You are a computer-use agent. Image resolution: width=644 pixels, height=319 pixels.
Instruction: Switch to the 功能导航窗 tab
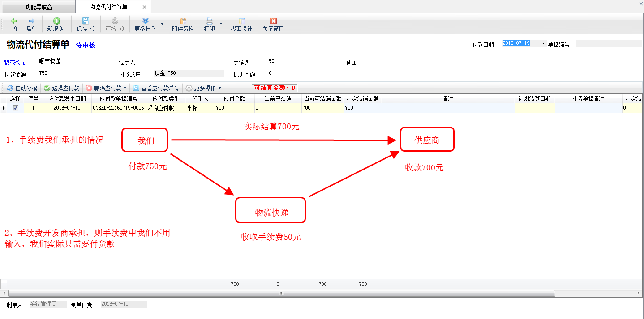click(39, 7)
